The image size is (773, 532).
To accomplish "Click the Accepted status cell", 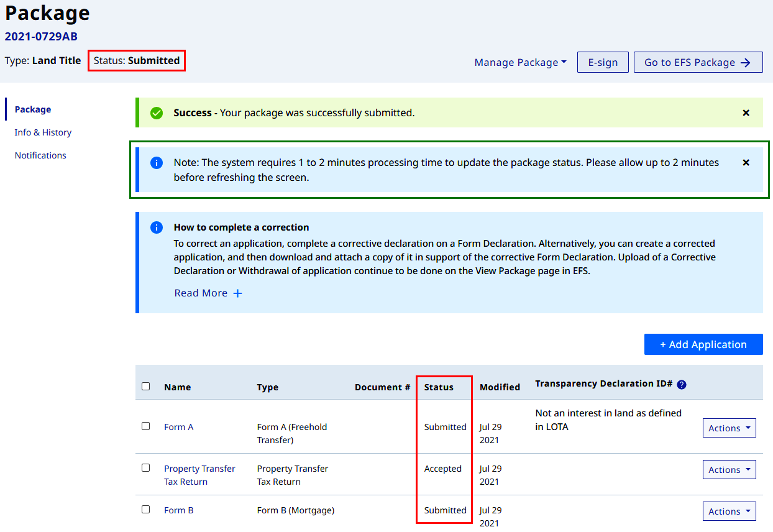I will click(x=443, y=469).
